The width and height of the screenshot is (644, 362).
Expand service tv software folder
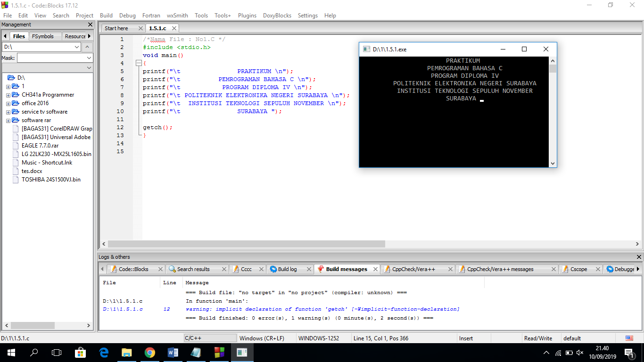pyautogui.click(x=8, y=112)
